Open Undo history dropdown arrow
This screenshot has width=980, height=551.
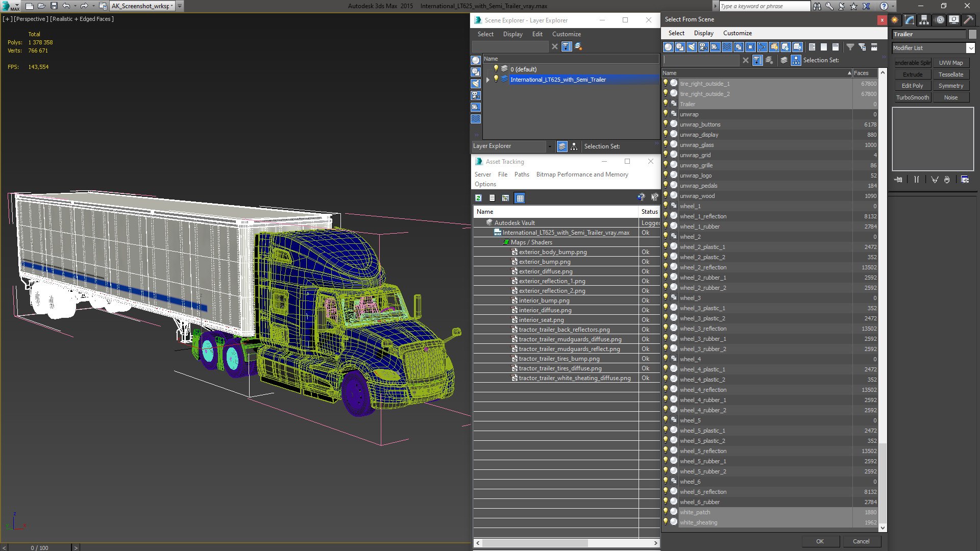[x=76, y=6]
